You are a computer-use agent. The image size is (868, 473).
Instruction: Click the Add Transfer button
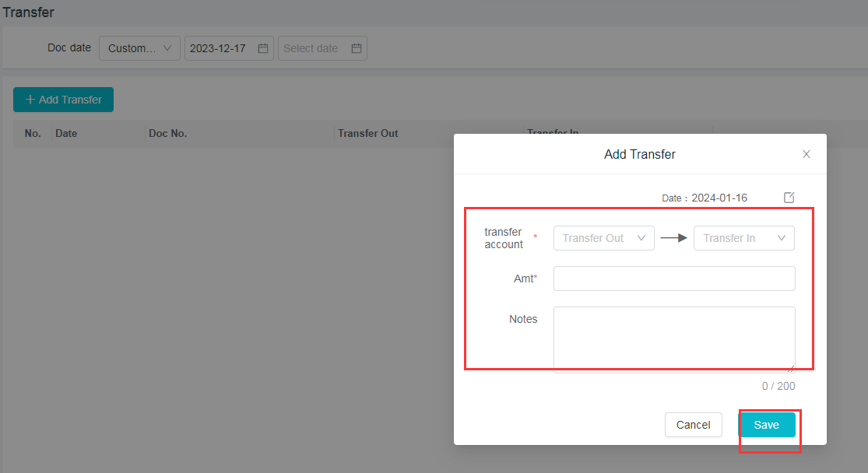coord(63,100)
